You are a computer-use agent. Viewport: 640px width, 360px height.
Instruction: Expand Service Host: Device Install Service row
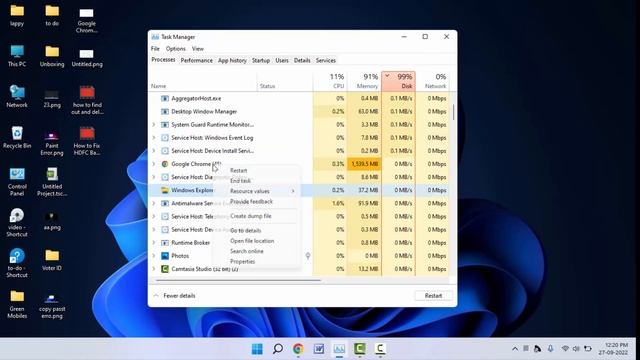click(x=154, y=151)
